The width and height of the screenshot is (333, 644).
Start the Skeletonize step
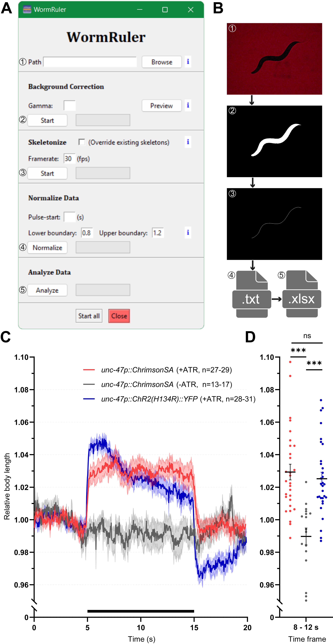coord(47,173)
